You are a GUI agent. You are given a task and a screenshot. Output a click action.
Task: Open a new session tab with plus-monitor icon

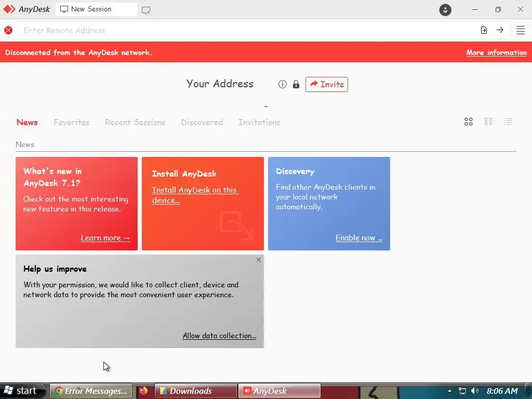coord(146,10)
